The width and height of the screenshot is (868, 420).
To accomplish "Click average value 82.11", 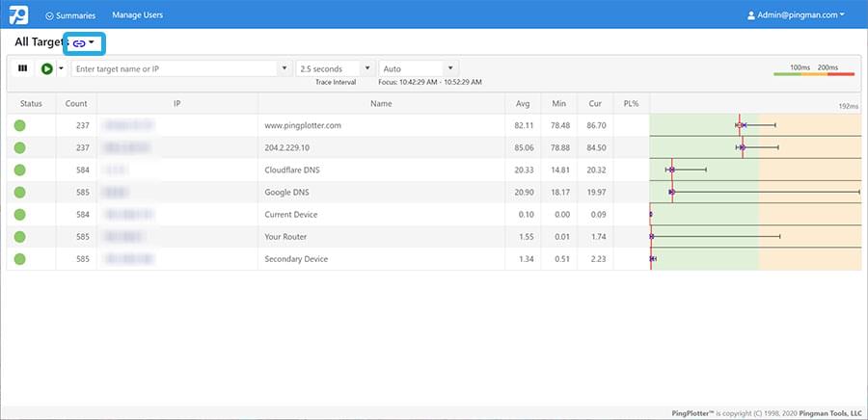I will (x=524, y=125).
